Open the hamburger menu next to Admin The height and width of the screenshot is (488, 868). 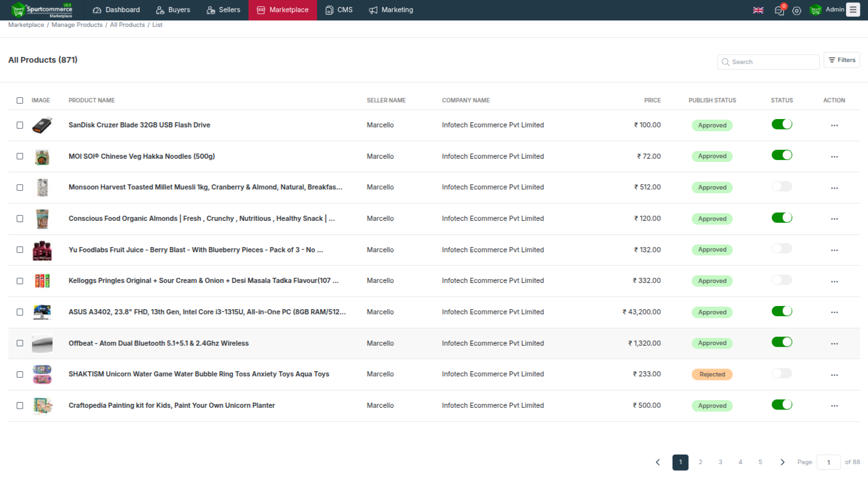[853, 10]
